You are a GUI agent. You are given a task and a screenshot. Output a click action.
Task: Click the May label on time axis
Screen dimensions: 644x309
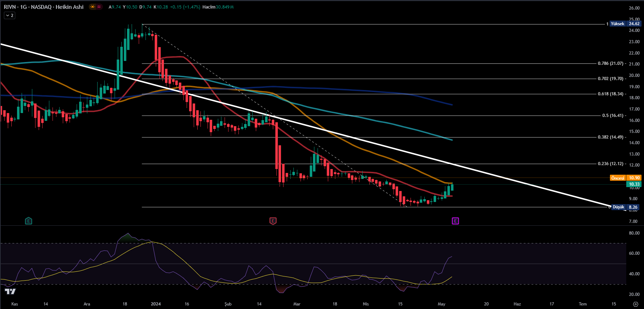pos(441,304)
